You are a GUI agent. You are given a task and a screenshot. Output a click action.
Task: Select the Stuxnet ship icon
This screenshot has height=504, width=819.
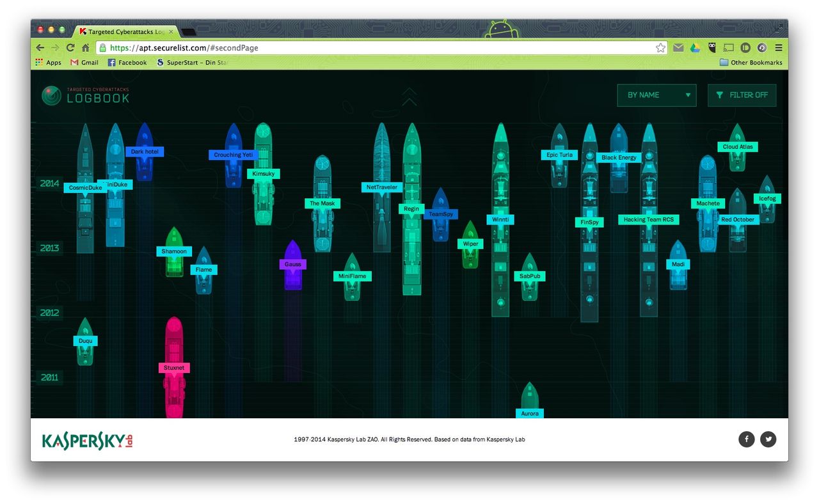[173, 367]
